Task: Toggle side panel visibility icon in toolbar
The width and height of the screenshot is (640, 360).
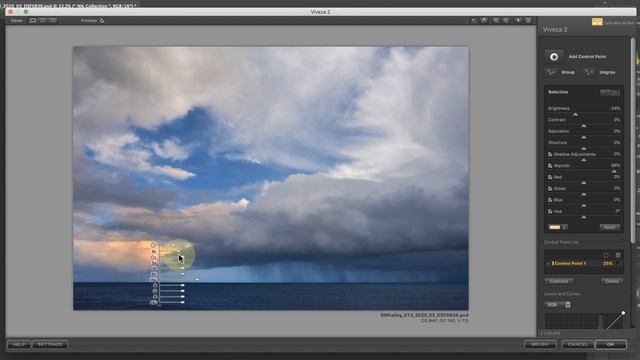Action: (x=528, y=20)
